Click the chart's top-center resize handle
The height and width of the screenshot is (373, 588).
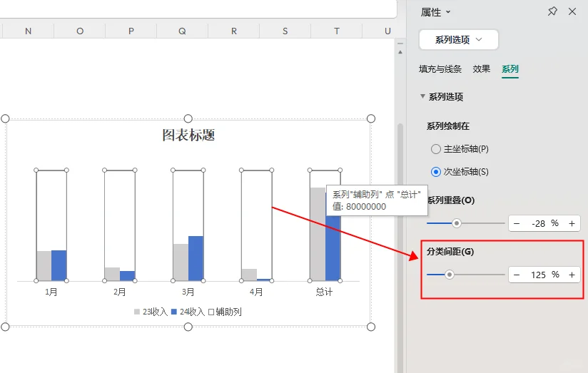[188, 119]
